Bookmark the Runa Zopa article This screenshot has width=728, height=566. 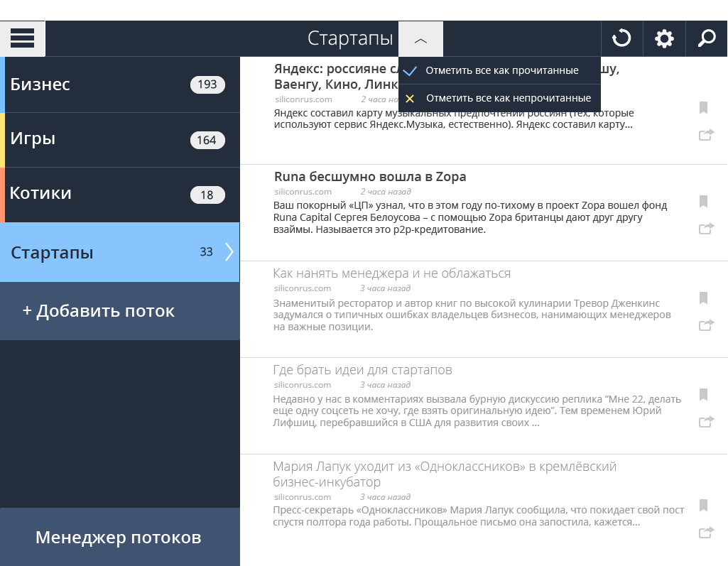click(703, 202)
